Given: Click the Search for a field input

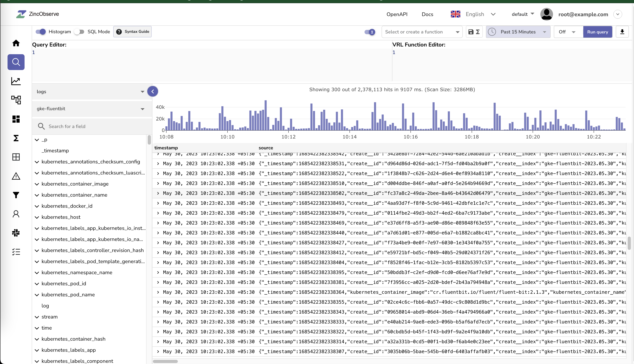Looking at the screenshot, I should 93,126.
